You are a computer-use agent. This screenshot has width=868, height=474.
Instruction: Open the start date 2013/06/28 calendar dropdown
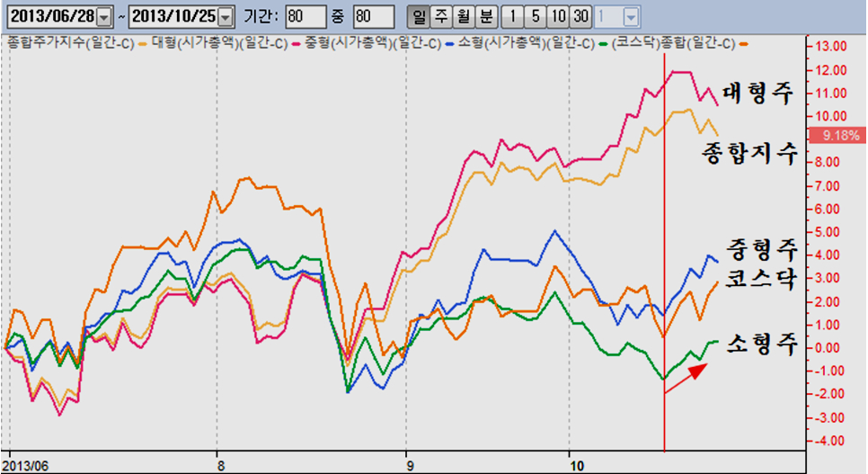click(104, 16)
